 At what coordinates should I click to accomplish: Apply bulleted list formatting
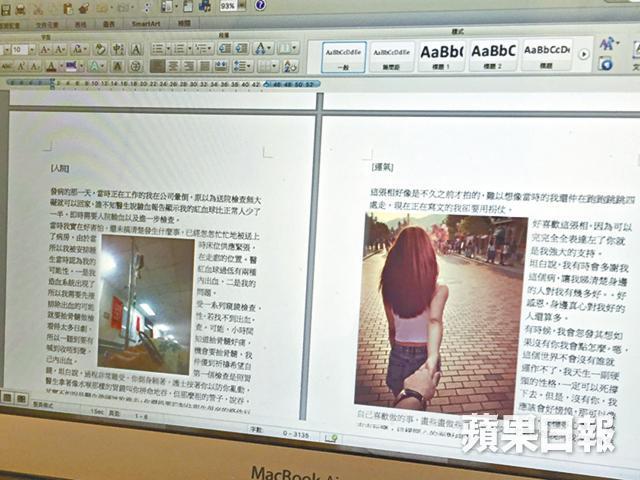point(157,49)
